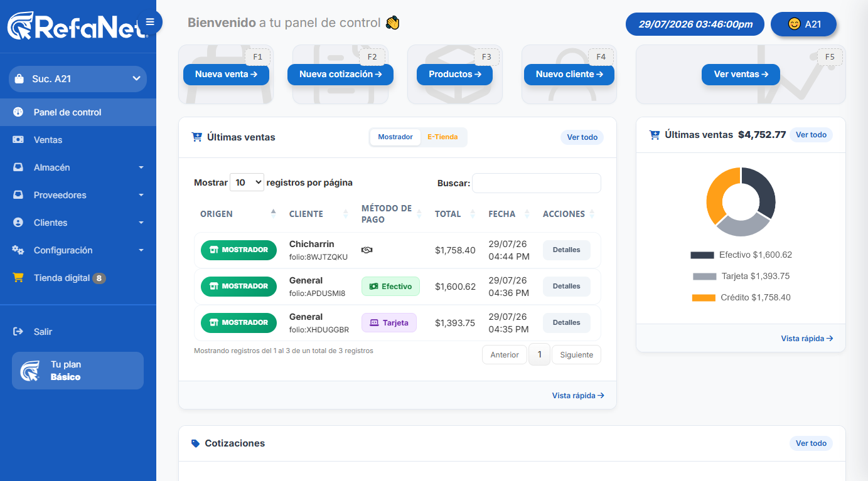Open Detalles for the $1,600.62 sale

(567, 286)
